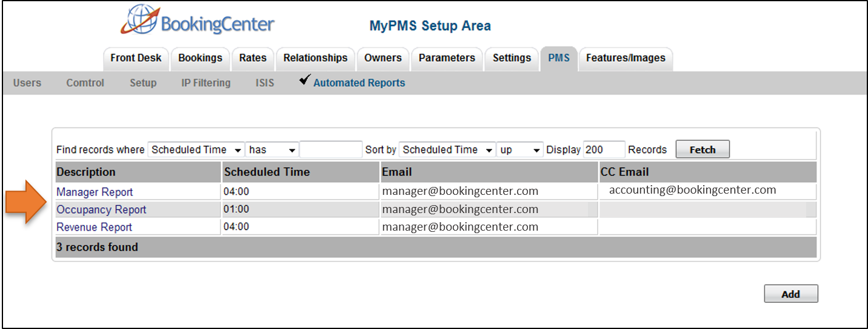Expand the Sort by Scheduled Time dropdown

447,150
